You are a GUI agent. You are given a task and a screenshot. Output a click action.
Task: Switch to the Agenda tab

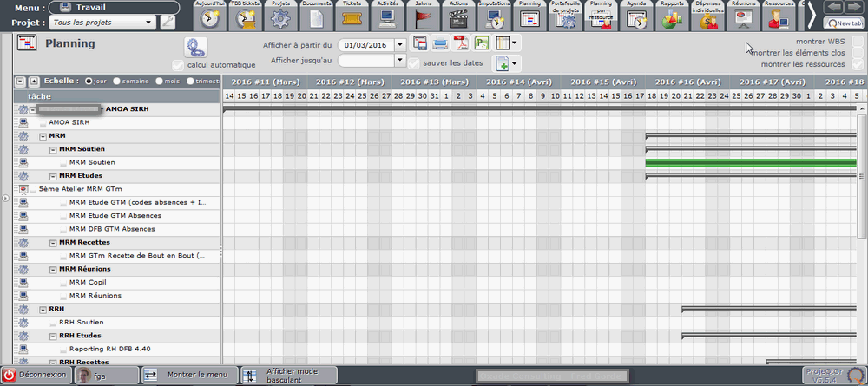coord(635,16)
